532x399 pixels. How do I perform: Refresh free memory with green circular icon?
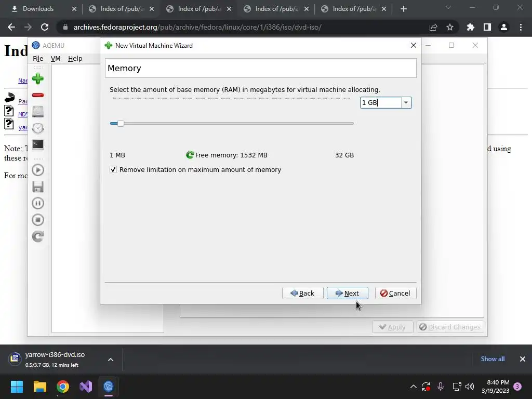click(x=190, y=155)
